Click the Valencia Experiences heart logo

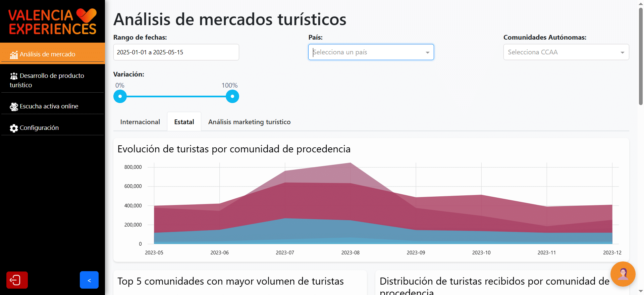86,15
